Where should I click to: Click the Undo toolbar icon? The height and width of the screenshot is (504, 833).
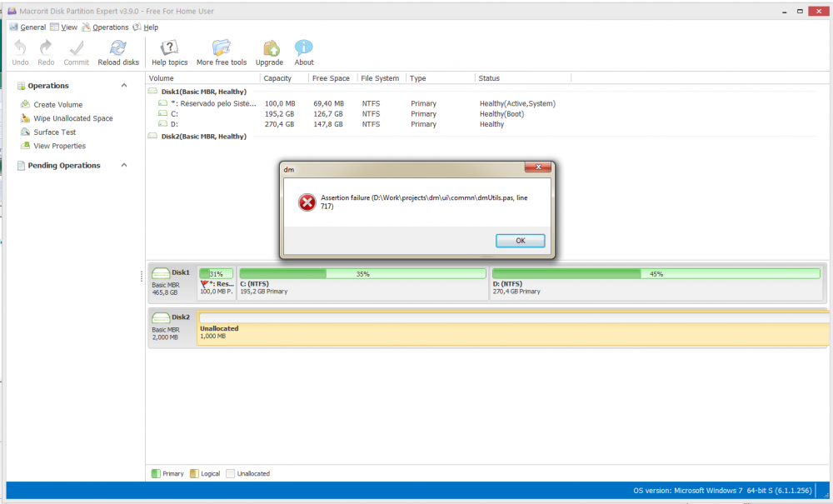(x=21, y=48)
